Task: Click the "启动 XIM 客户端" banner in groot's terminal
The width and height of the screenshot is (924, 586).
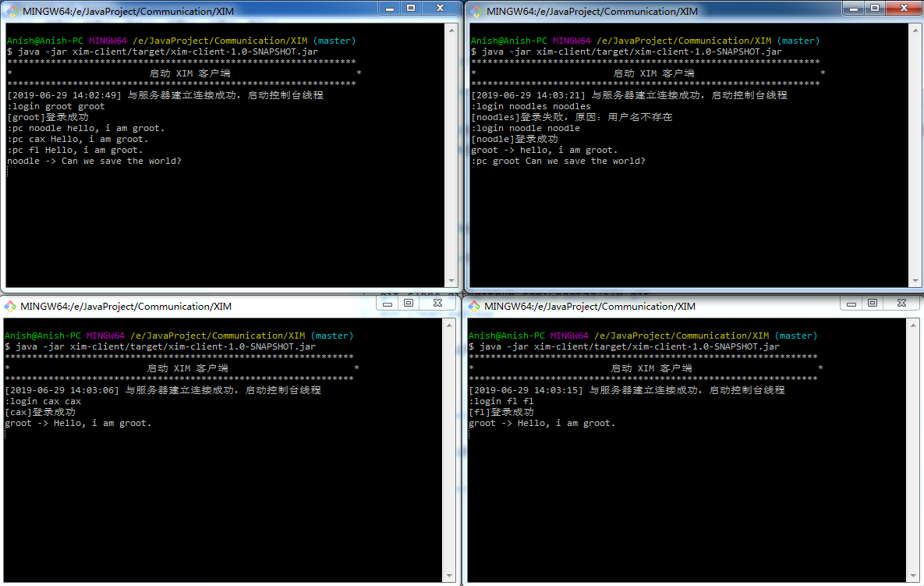Action: (189, 73)
